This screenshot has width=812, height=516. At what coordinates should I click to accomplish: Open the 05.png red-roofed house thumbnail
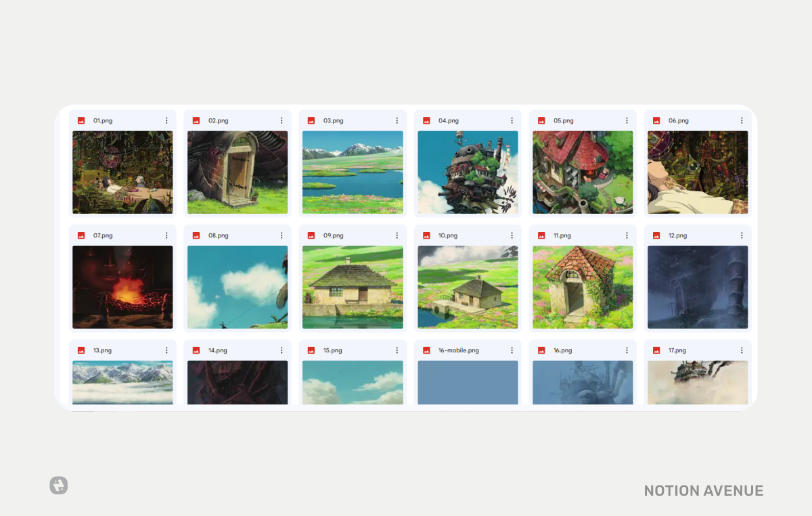pos(583,172)
